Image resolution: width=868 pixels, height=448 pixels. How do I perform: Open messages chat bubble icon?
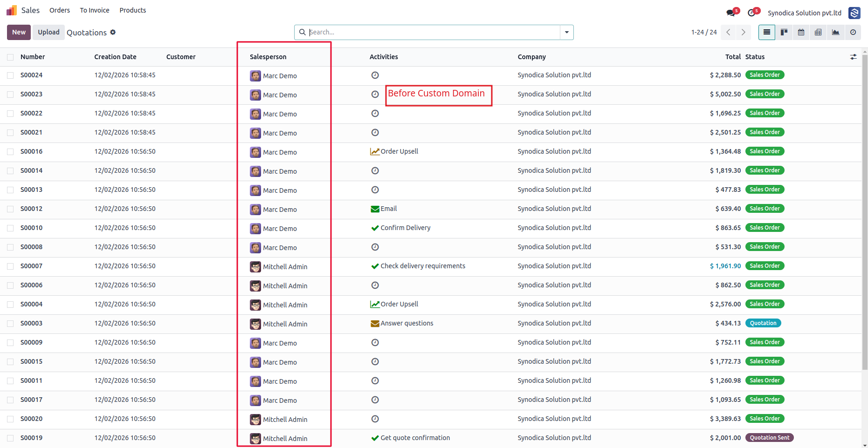(731, 13)
